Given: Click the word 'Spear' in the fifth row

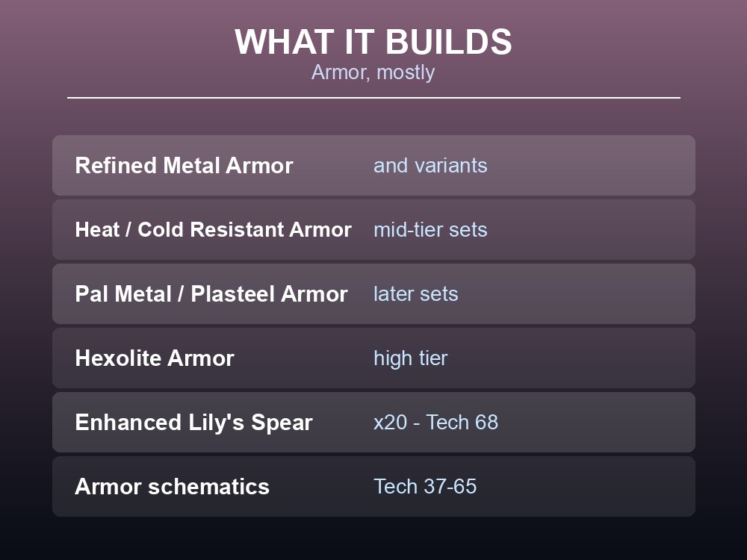Looking at the screenshot, I should pyautogui.click(x=282, y=423).
